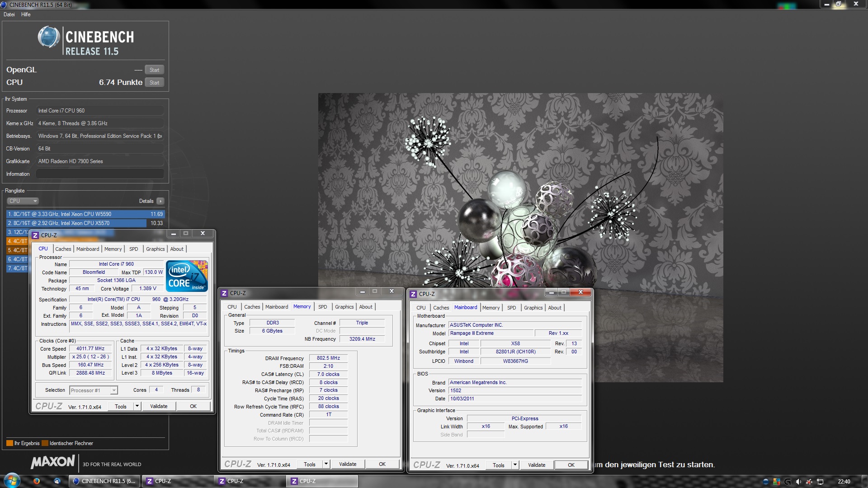The image size is (868, 488).
Task: Open Thunderbird pinned on the taskbar
Action: point(57,481)
